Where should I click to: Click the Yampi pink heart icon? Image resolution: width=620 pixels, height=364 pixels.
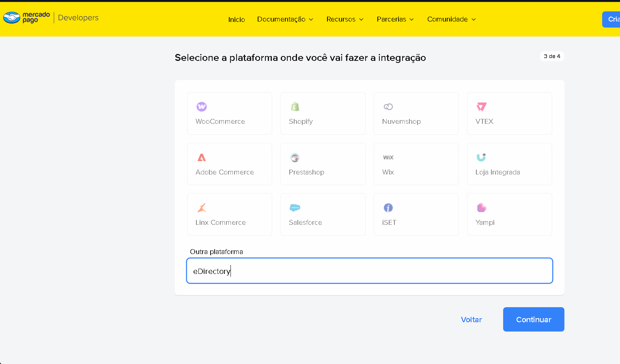(x=482, y=208)
